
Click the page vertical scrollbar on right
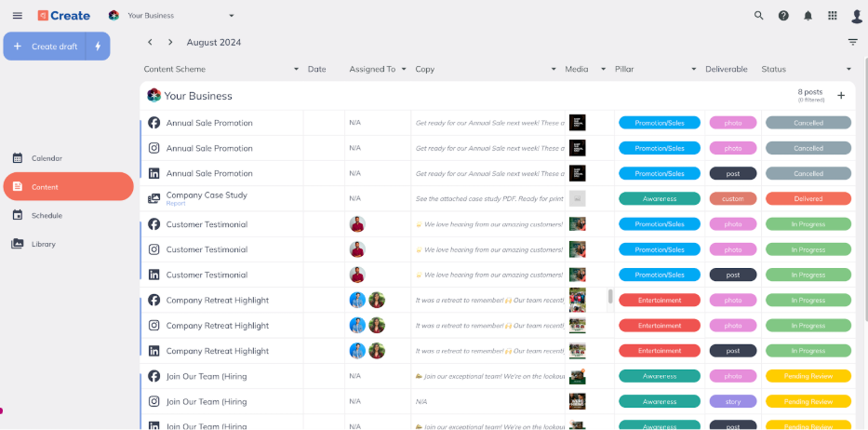click(x=865, y=188)
